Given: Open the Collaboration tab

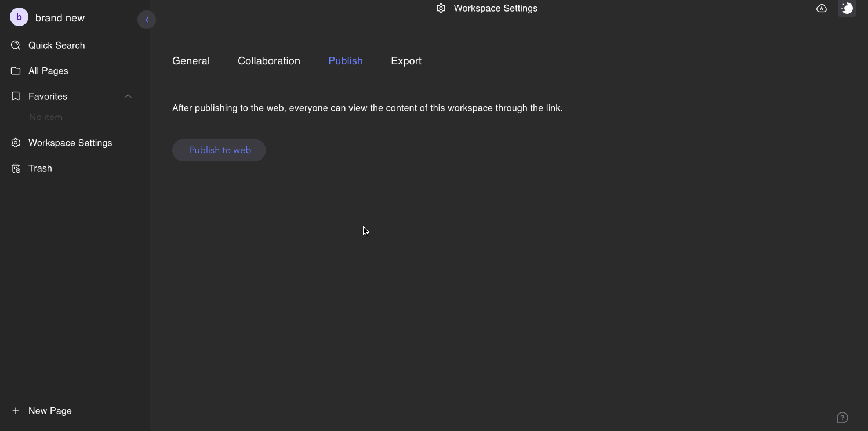Looking at the screenshot, I should click(x=268, y=60).
